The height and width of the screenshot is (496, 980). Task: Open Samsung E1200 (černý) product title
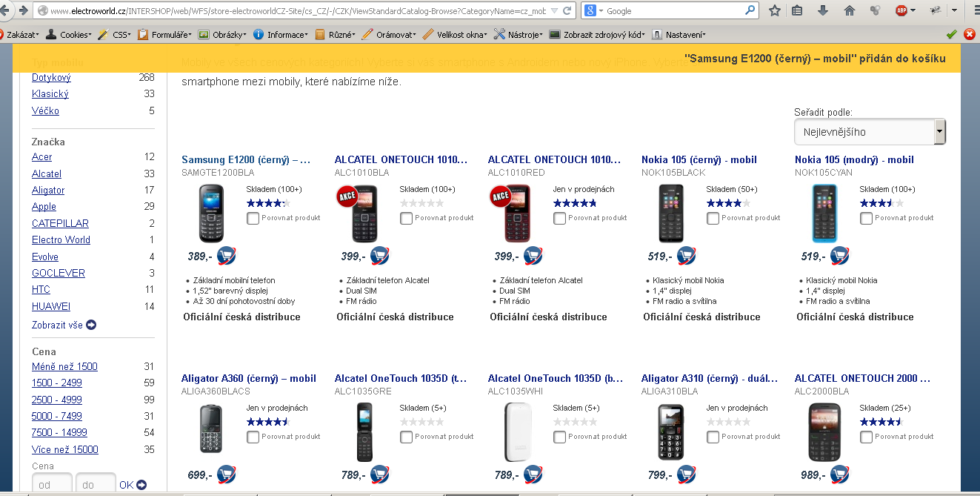click(x=246, y=159)
